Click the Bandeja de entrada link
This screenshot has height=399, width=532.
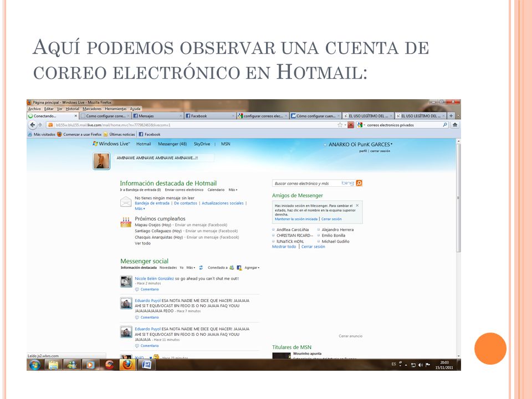[x=152, y=203]
